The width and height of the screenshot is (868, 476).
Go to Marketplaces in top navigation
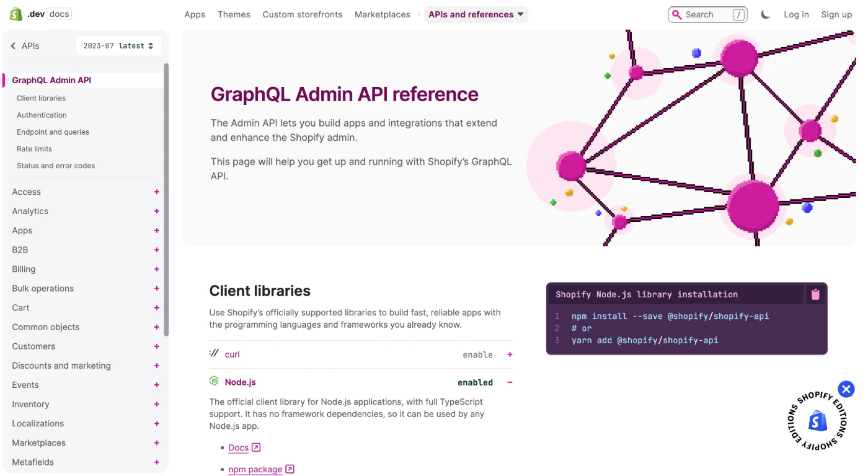point(383,14)
